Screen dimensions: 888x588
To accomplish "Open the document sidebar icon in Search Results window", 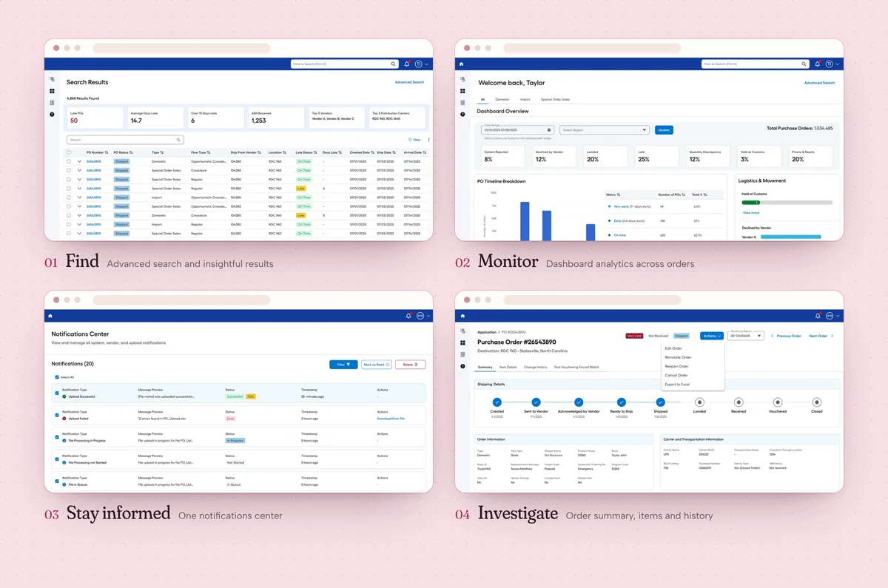I will pos(52,103).
